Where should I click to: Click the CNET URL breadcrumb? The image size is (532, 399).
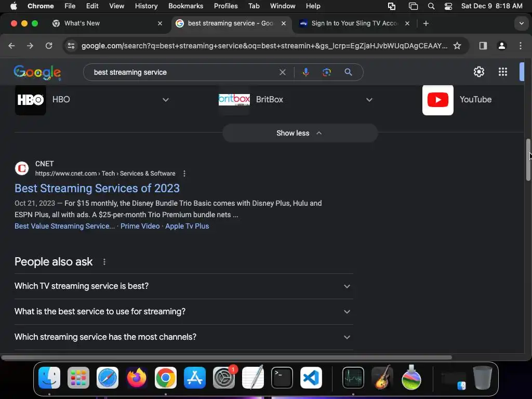[x=105, y=174]
